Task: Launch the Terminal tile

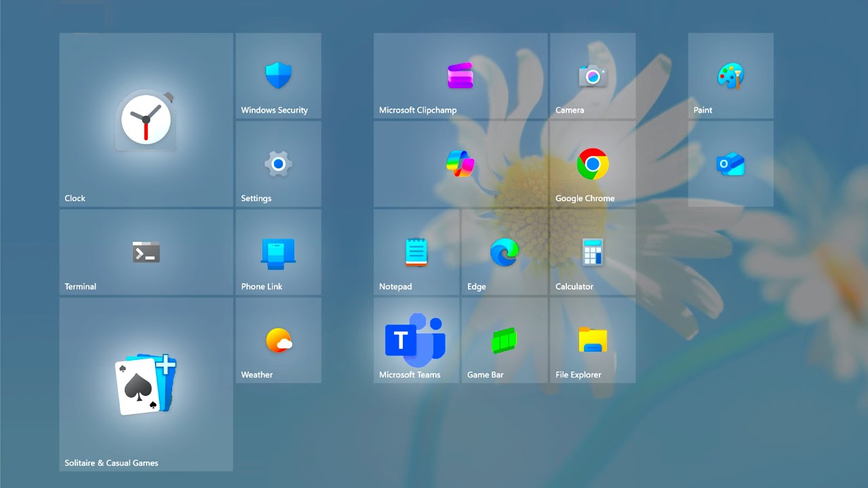Action: pyautogui.click(x=146, y=252)
